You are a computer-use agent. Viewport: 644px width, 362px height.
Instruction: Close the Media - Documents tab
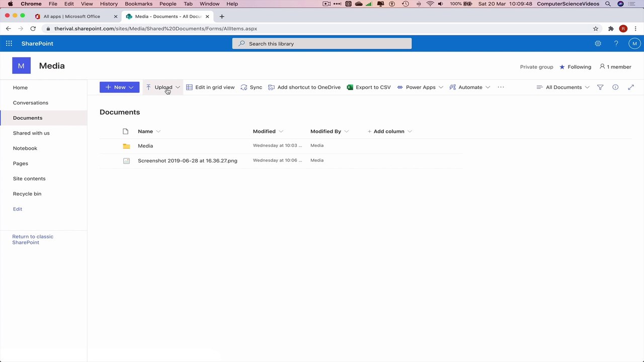coord(207,17)
